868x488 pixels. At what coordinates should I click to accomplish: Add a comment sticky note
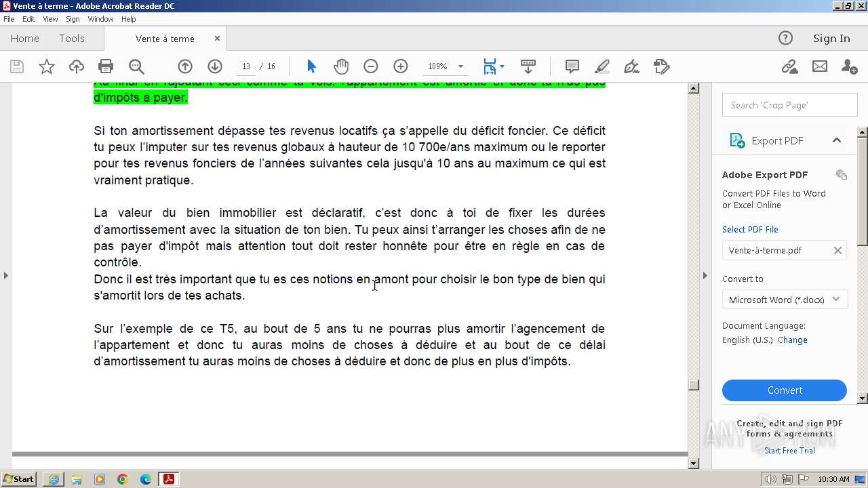point(572,66)
